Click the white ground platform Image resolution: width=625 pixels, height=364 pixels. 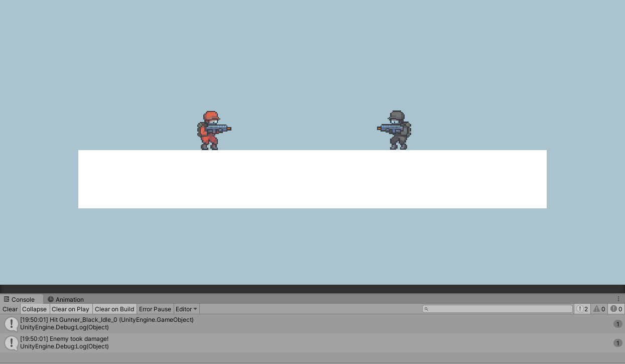click(312, 179)
